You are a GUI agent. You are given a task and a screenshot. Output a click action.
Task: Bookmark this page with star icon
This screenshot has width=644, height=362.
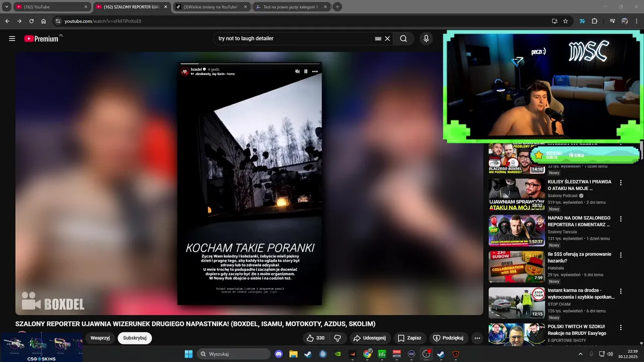(x=566, y=21)
